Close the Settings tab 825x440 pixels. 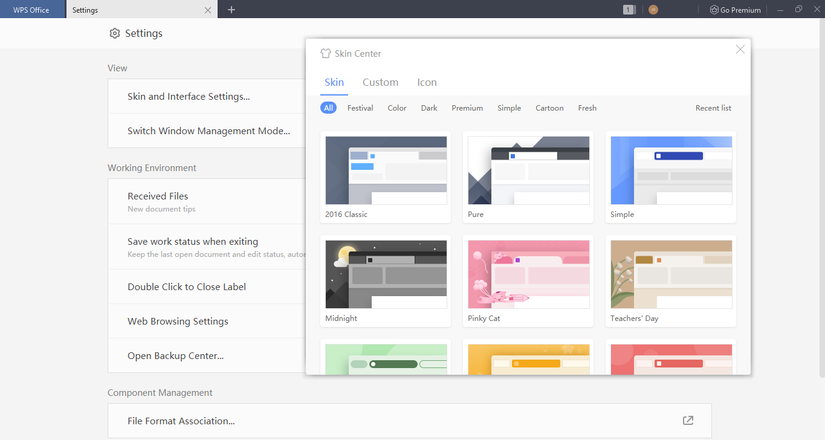click(x=208, y=10)
